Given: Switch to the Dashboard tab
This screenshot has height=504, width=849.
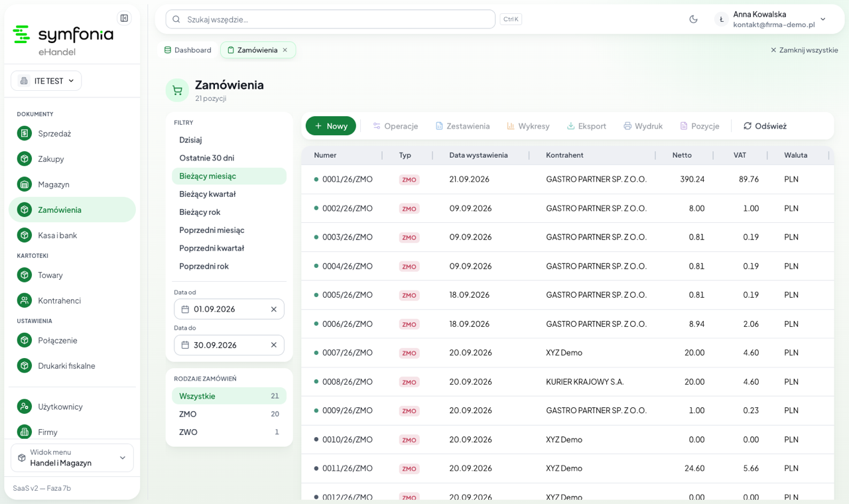Looking at the screenshot, I should click(188, 50).
